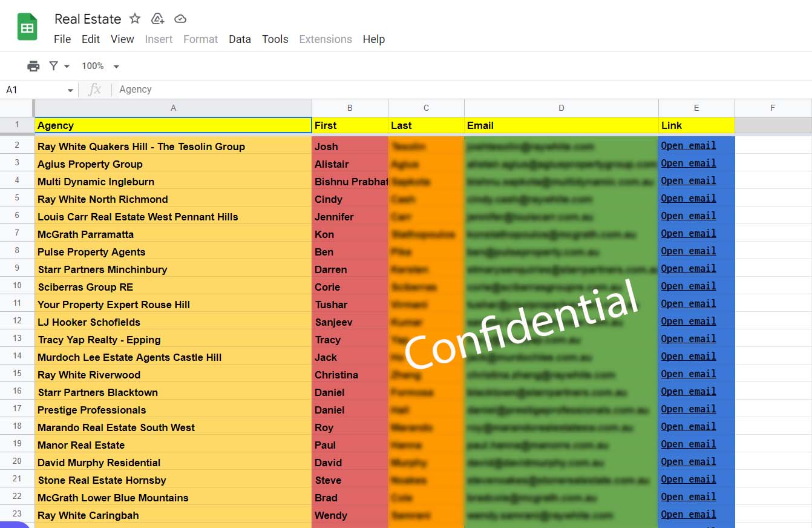
Task: Open email link for Manor Real Estate
Action: [x=689, y=444]
